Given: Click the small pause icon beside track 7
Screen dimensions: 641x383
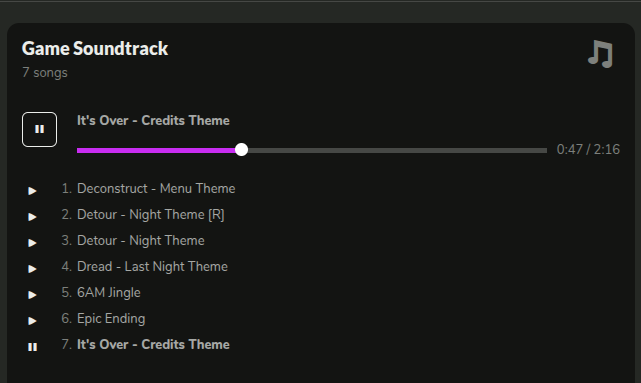Looking at the screenshot, I should click(32, 347).
